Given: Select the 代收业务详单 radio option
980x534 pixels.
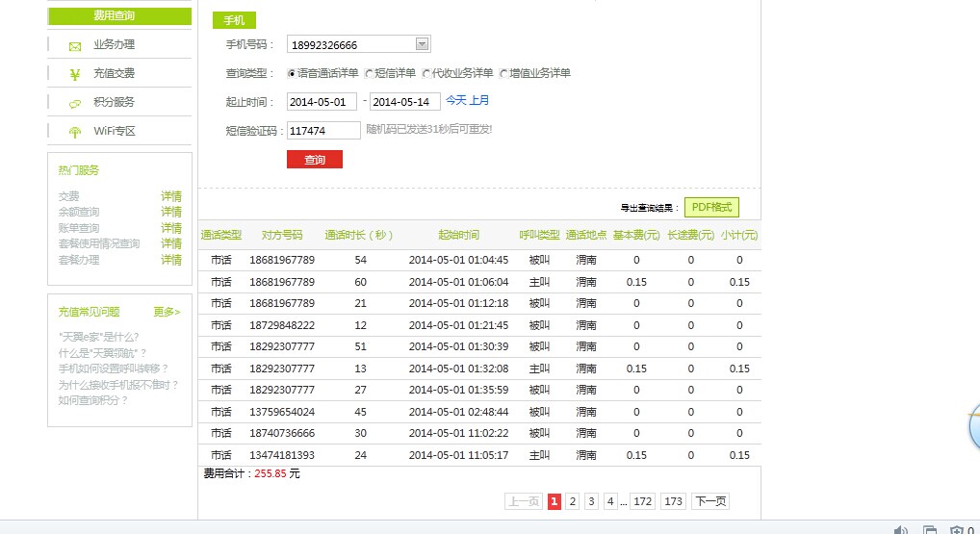Looking at the screenshot, I should pos(426,74).
